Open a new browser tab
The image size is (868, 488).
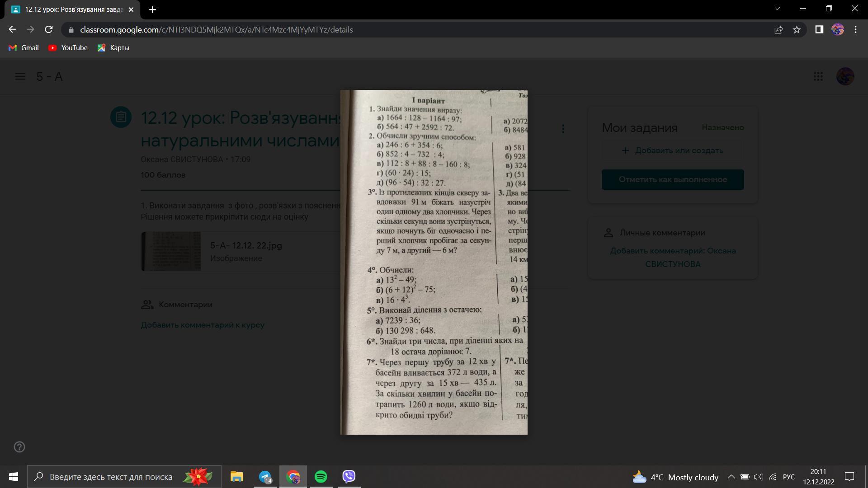coord(152,9)
